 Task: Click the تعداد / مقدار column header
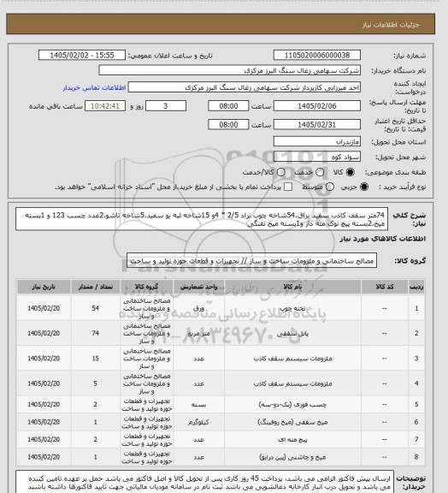pyautogui.click(x=96, y=287)
